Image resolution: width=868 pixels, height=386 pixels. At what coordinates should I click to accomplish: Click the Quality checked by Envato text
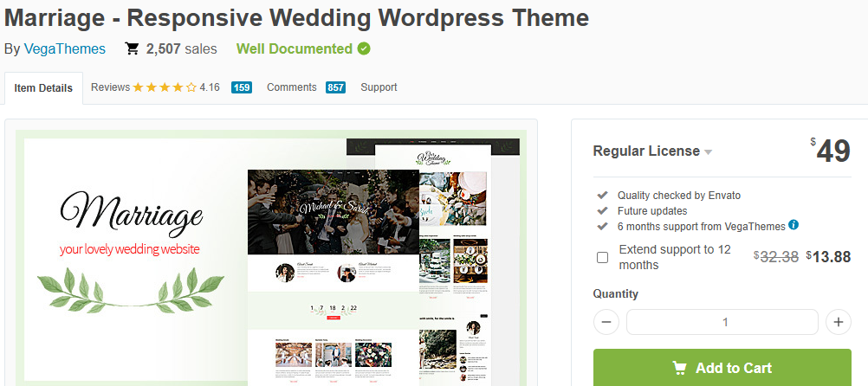pos(679,196)
